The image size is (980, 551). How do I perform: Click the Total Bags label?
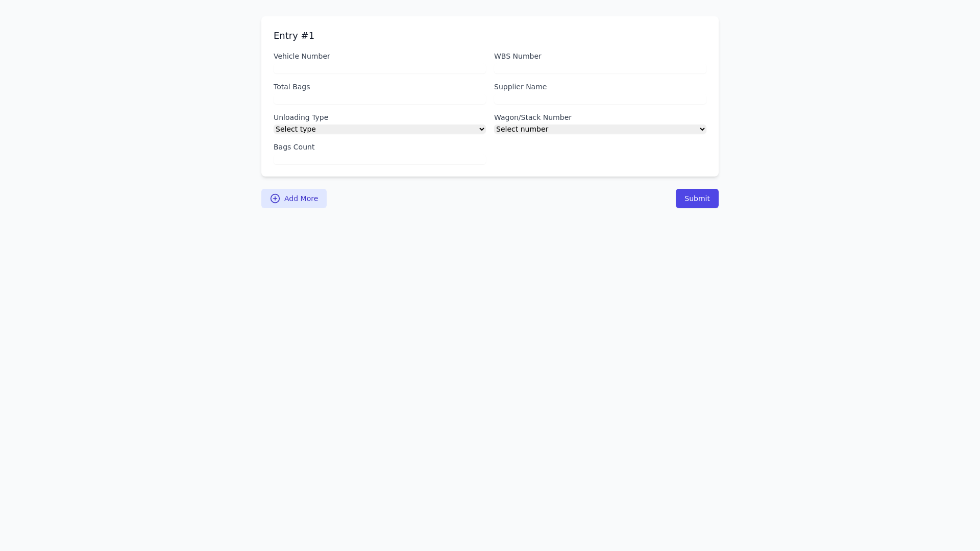[291, 87]
